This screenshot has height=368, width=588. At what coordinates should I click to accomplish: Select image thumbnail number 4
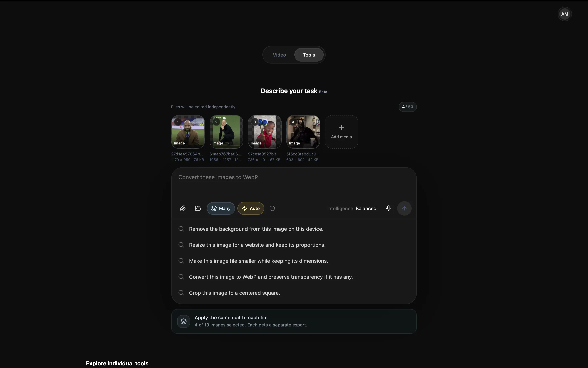click(303, 132)
